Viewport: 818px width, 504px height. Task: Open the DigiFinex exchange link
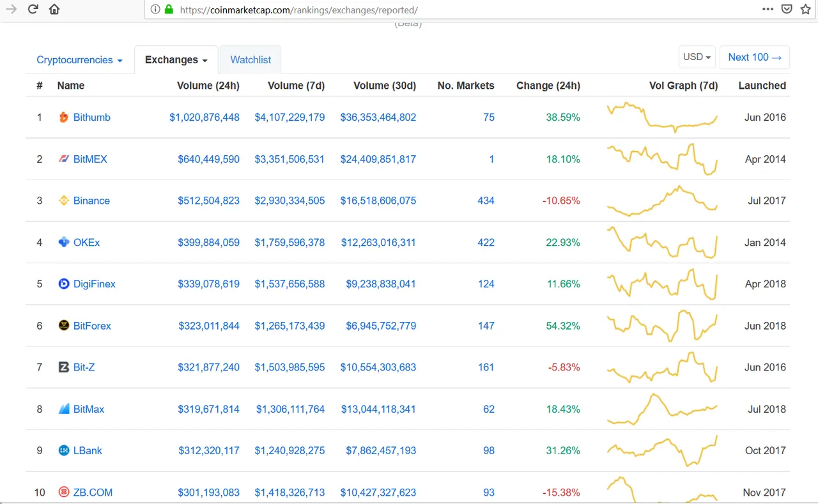click(x=95, y=284)
